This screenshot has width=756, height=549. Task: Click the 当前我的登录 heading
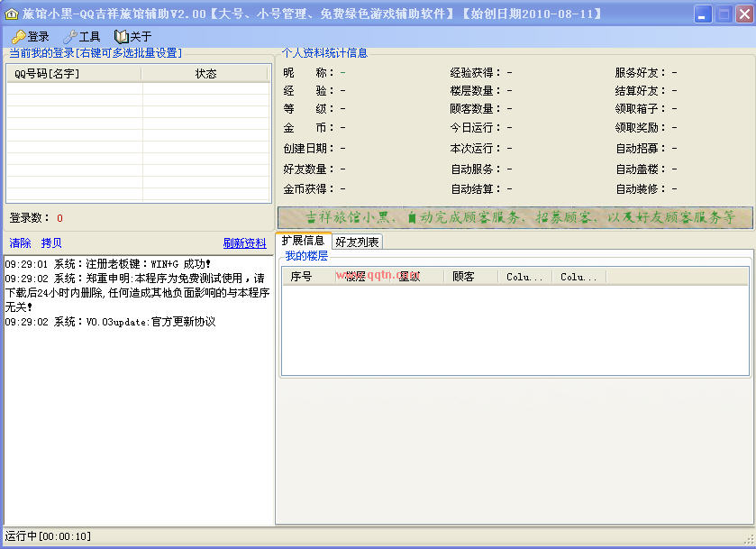[x=96, y=52]
